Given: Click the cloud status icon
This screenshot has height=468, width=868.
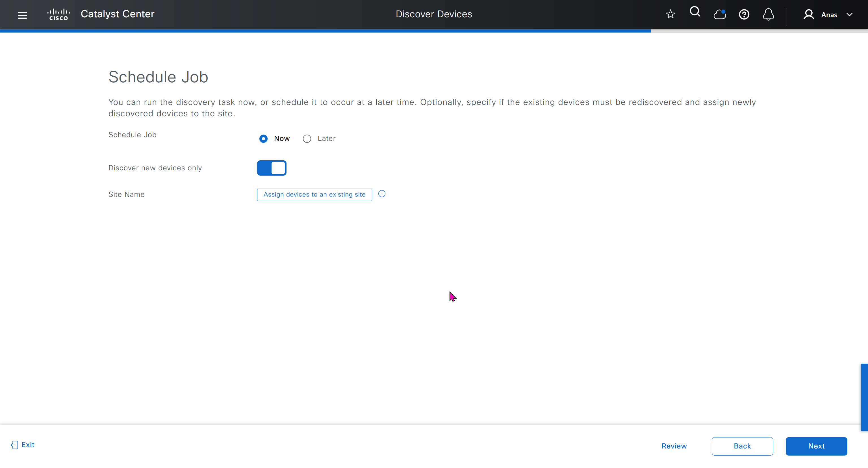Looking at the screenshot, I should (x=719, y=14).
